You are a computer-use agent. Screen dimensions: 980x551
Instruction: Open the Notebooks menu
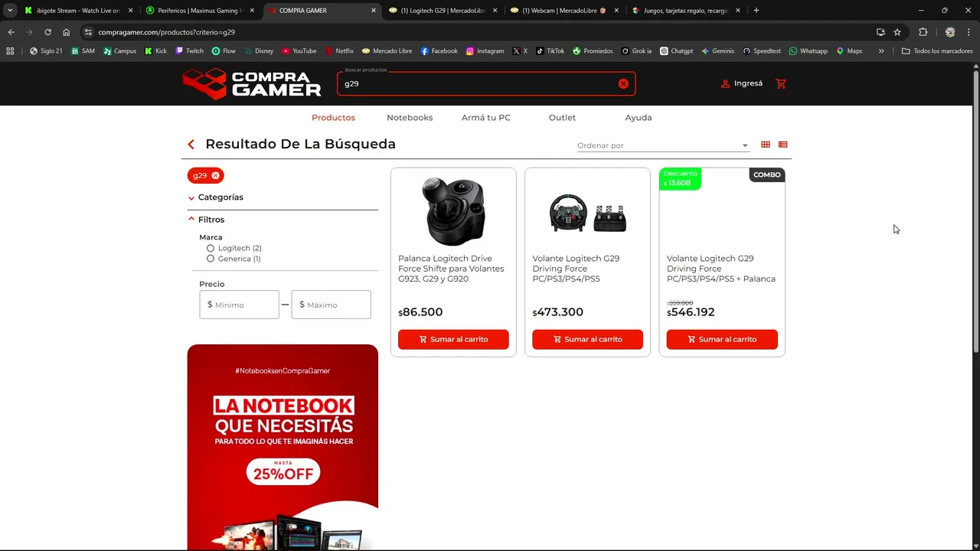(x=410, y=118)
